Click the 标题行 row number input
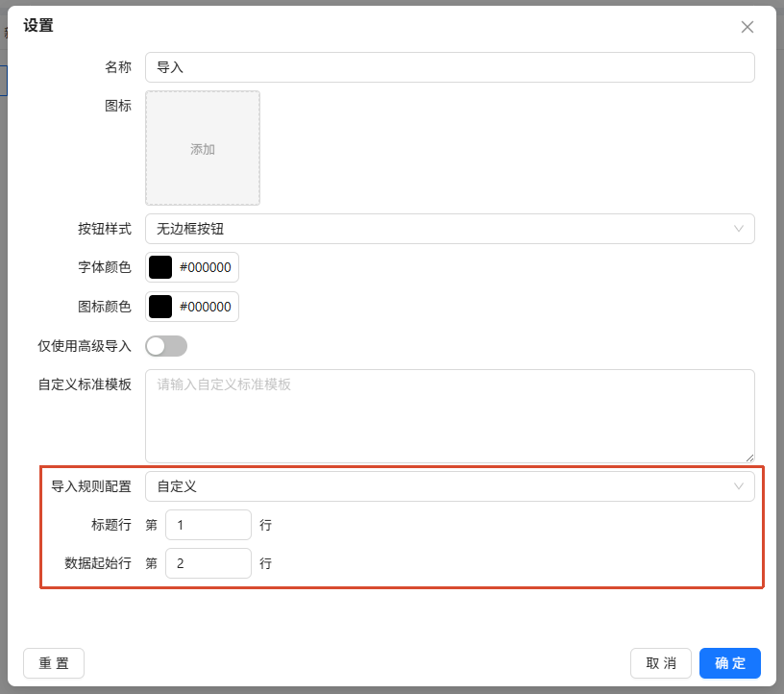This screenshot has height=694, width=784. coord(208,525)
